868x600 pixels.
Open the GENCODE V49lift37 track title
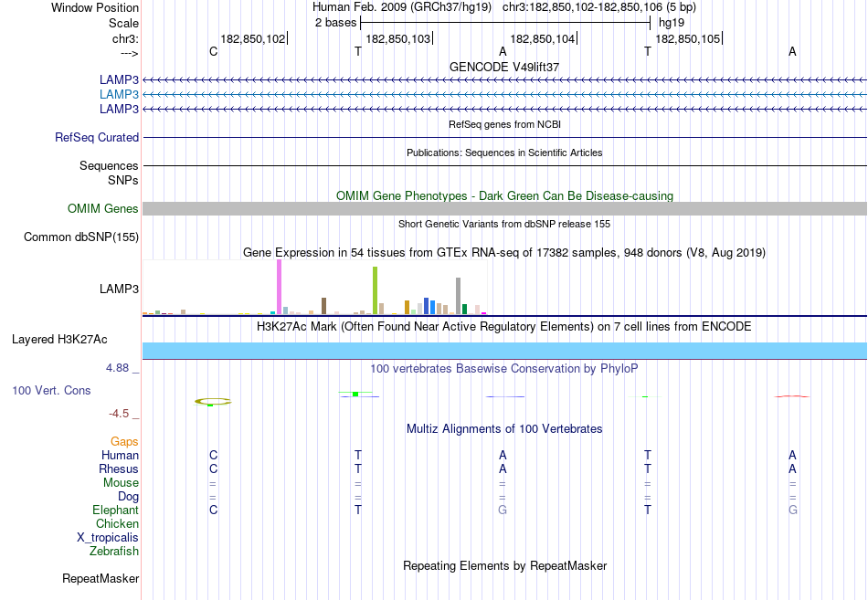coord(504,67)
